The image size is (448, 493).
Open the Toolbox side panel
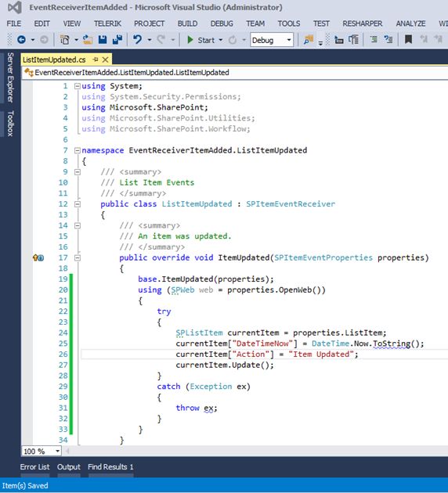[10, 124]
